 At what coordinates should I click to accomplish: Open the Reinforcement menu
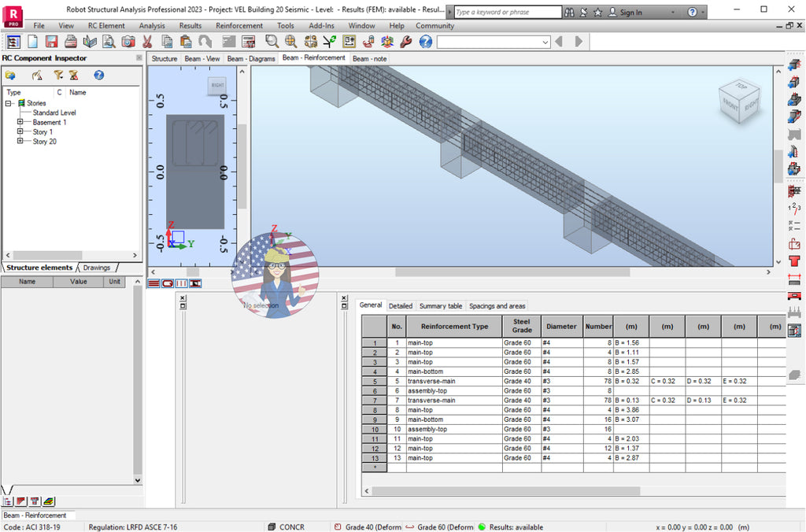point(238,25)
